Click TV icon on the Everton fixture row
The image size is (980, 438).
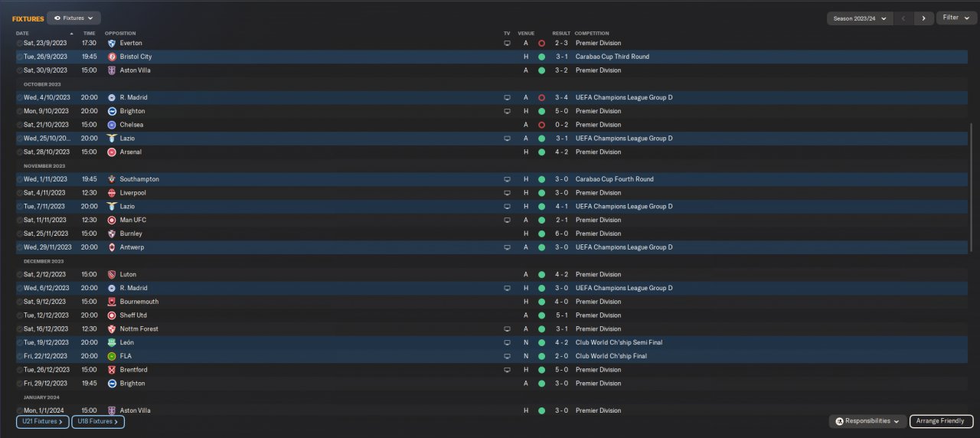(507, 43)
